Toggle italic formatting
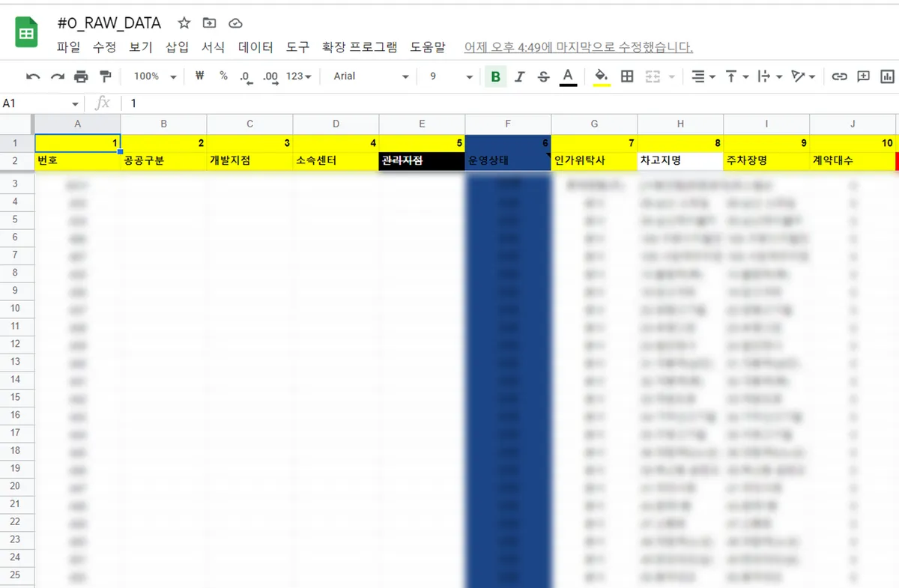 [x=520, y=76]
